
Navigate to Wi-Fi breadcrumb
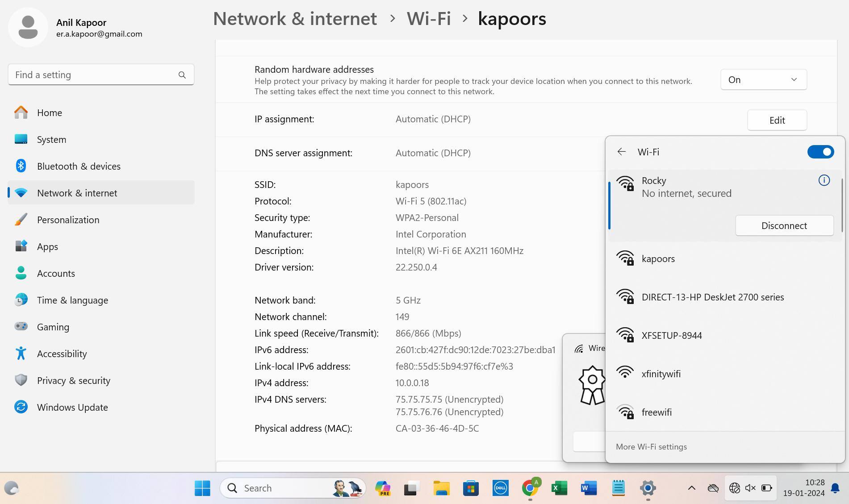click(428, 19)
